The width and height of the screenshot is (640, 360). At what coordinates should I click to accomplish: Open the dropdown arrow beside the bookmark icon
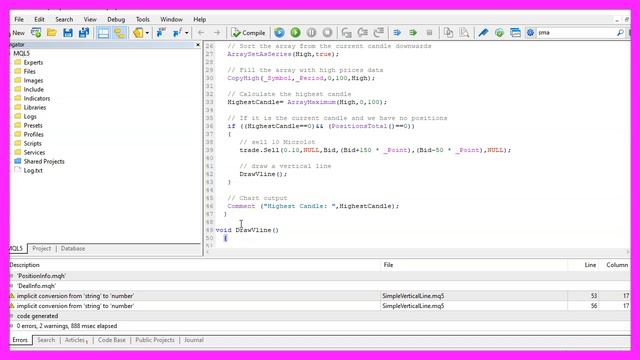point(147,33)
